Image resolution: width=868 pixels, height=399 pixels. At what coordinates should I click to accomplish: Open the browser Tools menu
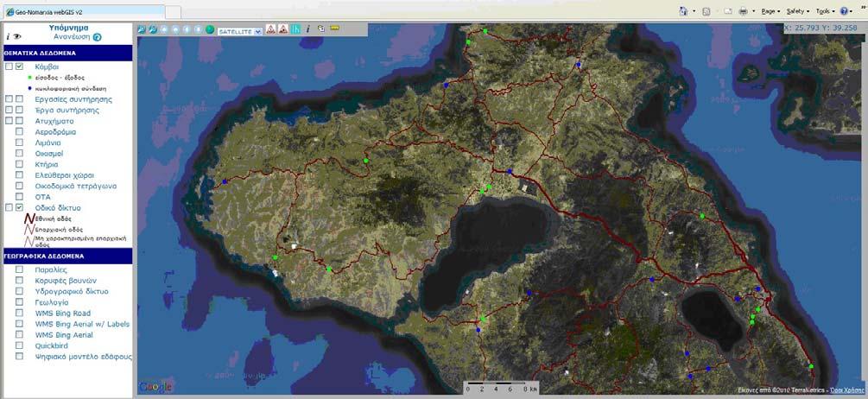point(825,11)
